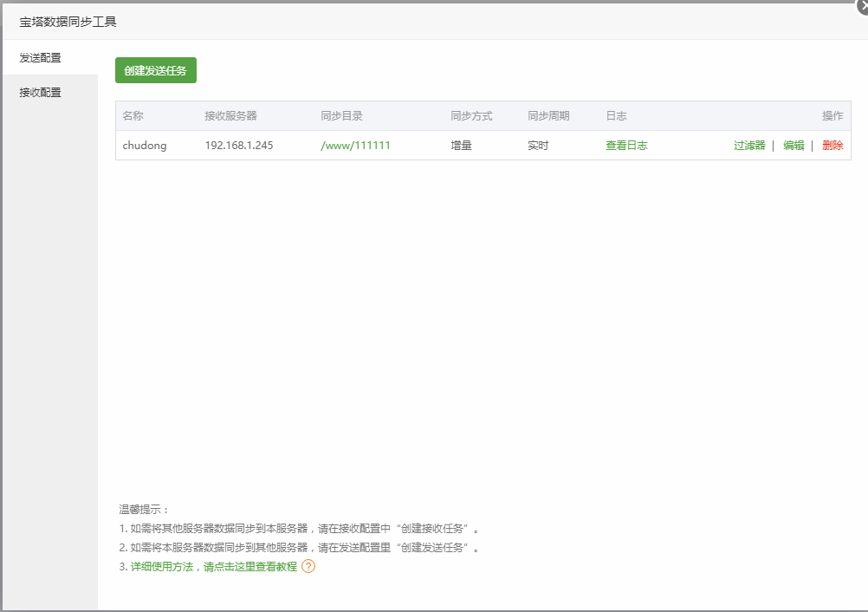Close the 宝塔数据同步工具 dialog

(x=861, y=5)
